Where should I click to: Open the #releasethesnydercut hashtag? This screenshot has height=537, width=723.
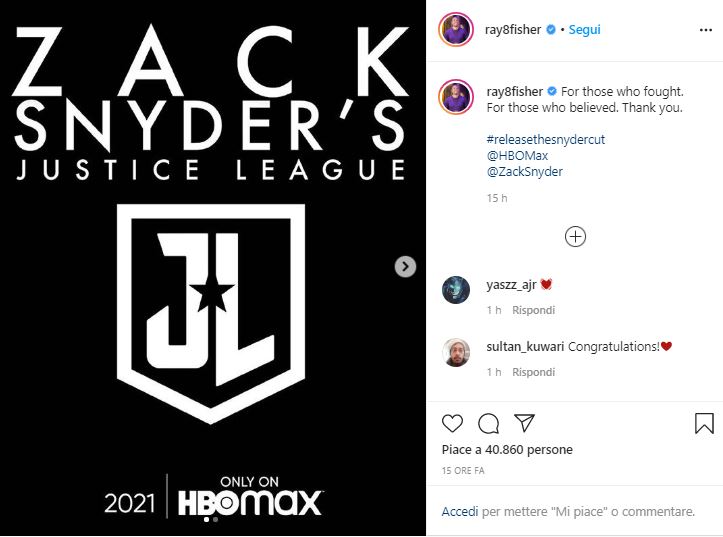tap(545, 140)
